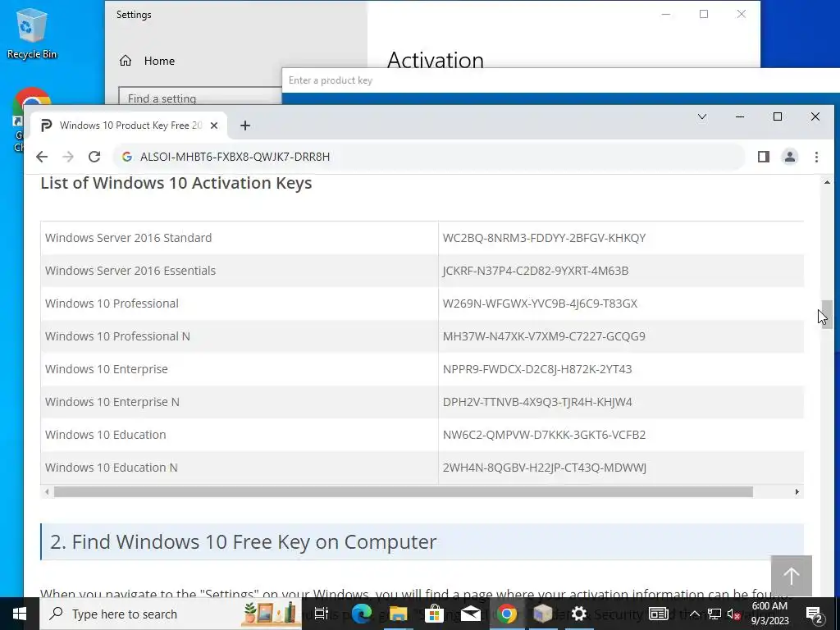Click Windows Server 2016 Standard key
This screenshot has height=630, width=840.
pyautogui.click(x=545, y=238)
